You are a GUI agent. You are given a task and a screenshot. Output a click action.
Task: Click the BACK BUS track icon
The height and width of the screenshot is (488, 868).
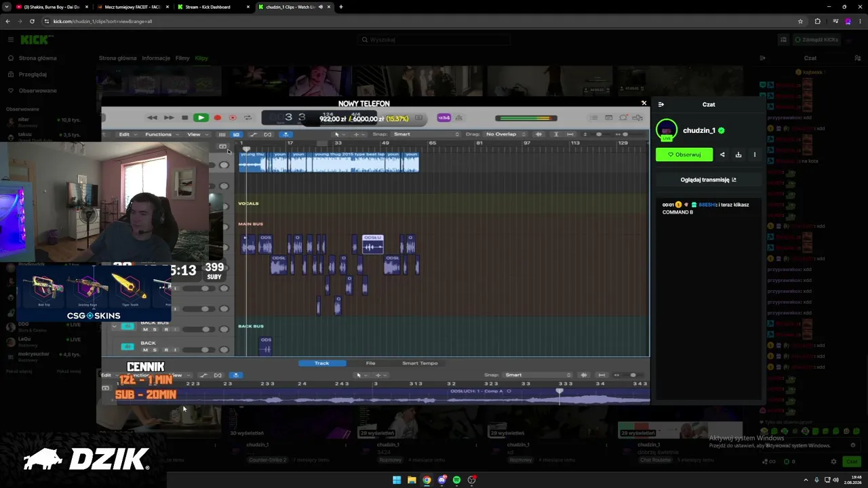coord(127,327)
